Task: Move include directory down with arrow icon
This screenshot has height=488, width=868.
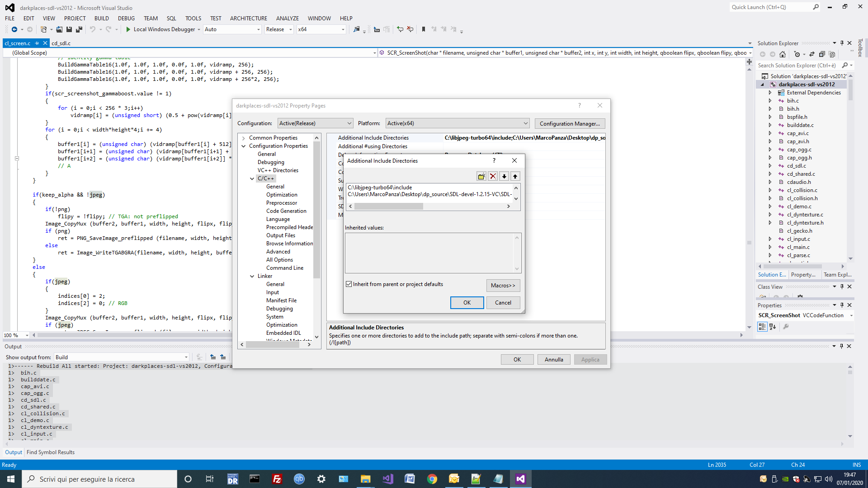Action: [x=504, y=176]
